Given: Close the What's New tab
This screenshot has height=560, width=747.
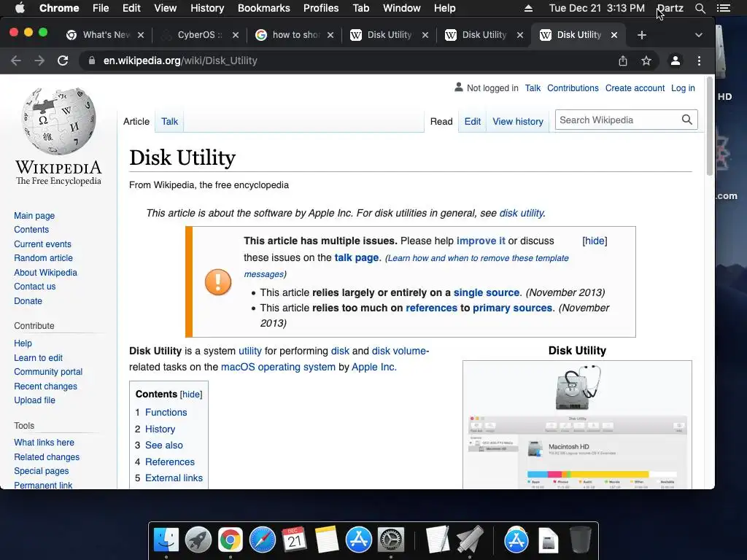Looking at the screenshot, I should tap(141, 35).
